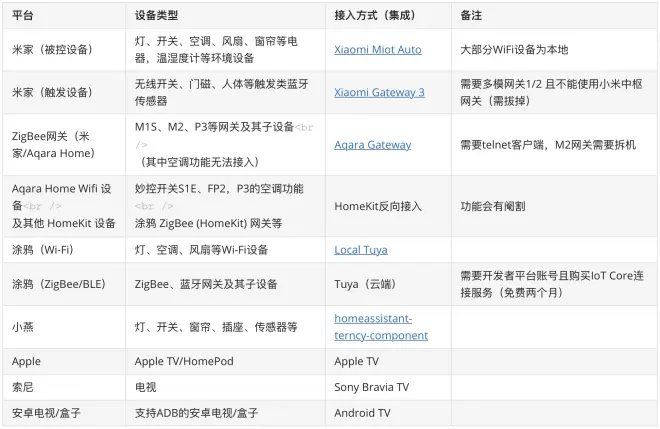Click the 接入方式(集成) column header
Image resolution: width=660 pixels, height=429 pixels.
[x=375, y=16]
